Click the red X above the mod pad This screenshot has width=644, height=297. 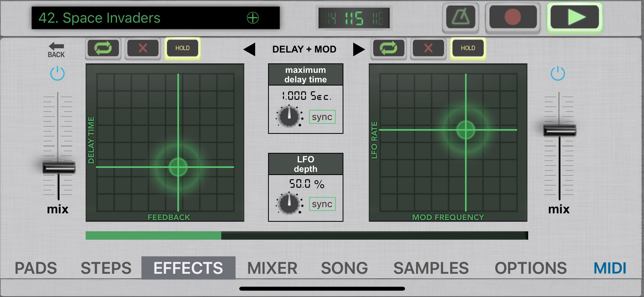click(428, 48)
